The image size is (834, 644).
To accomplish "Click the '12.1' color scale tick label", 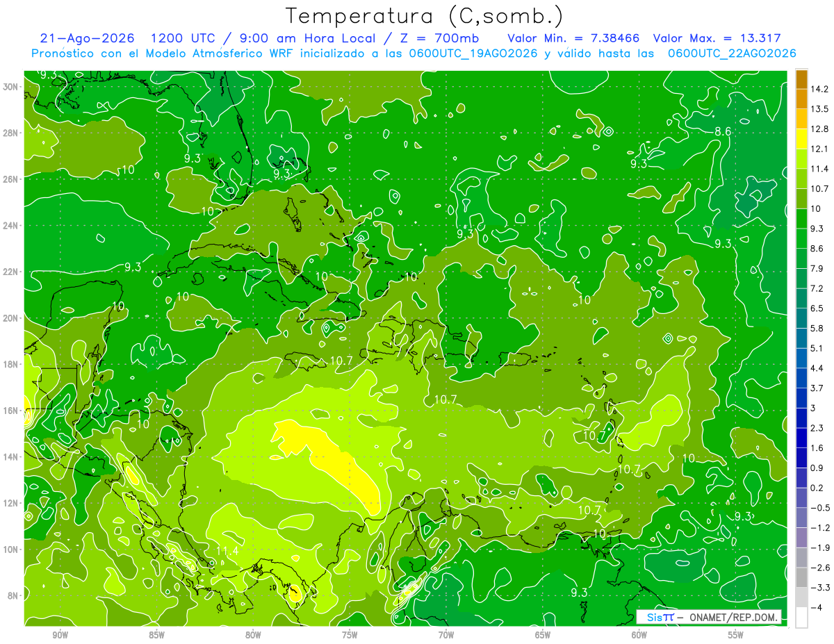I will click(x=819, y=149).
